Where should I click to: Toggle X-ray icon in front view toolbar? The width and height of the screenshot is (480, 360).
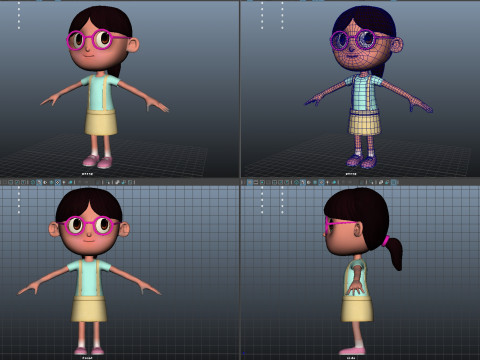click(117, 182)
